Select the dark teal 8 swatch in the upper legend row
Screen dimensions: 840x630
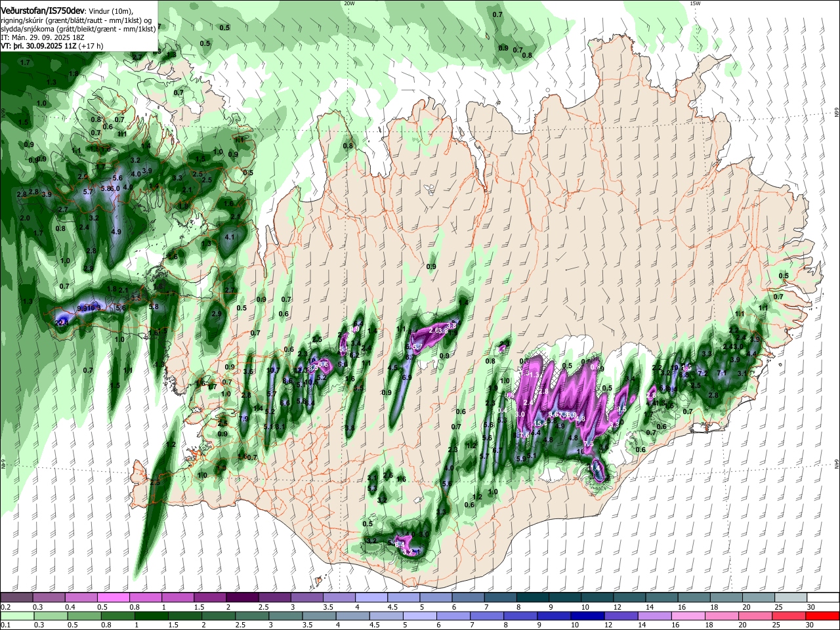(x=532, y=597)
